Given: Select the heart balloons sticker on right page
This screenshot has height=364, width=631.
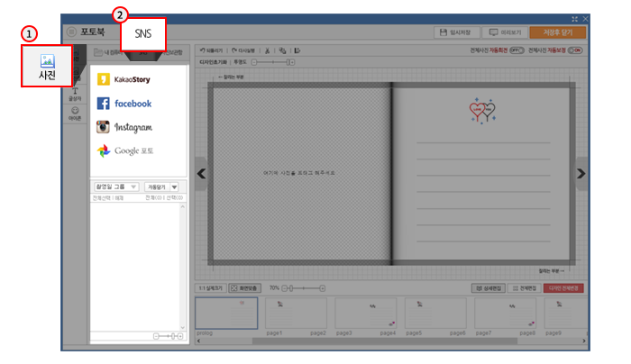Looking at the screenshot, I should (x=482, y=111).
